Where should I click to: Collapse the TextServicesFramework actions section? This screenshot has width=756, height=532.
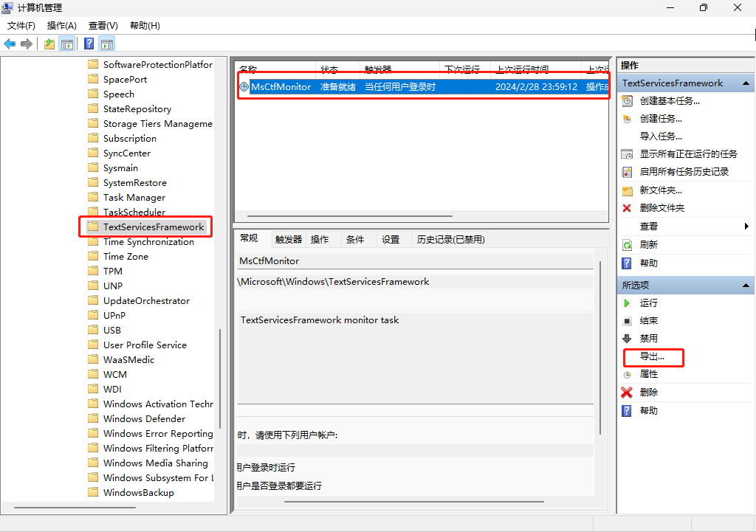point(746,83)
